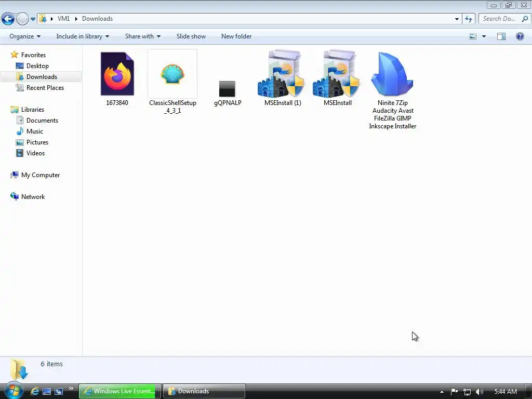Open the Include in library menu

tap(83, 36)
